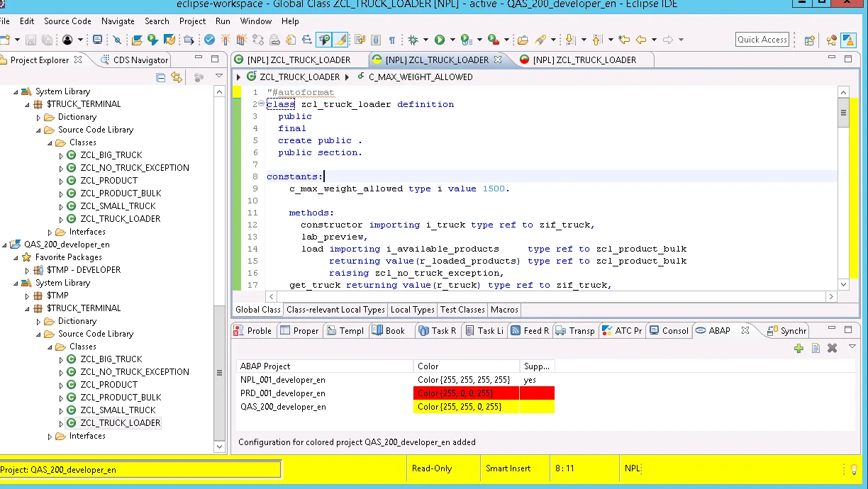Open the Run button dropdown arrow
Viewport: 868px width, 489px height.
click(452, 40)
